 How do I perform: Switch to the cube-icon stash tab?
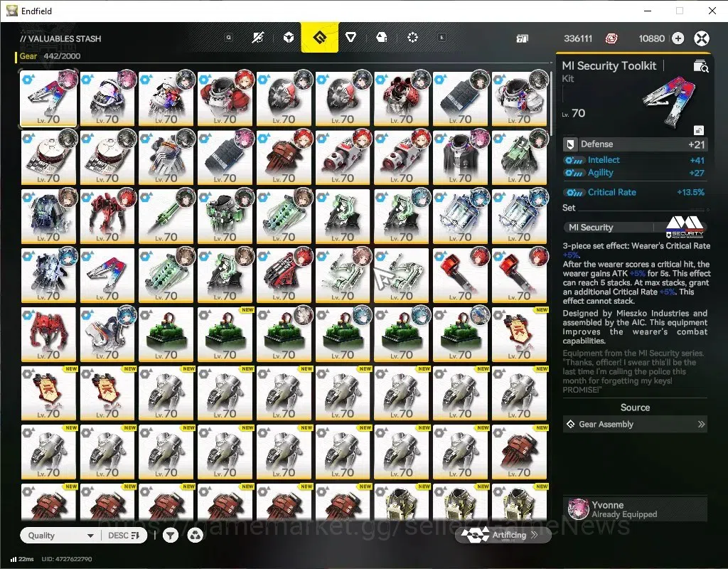click(289, 38)
